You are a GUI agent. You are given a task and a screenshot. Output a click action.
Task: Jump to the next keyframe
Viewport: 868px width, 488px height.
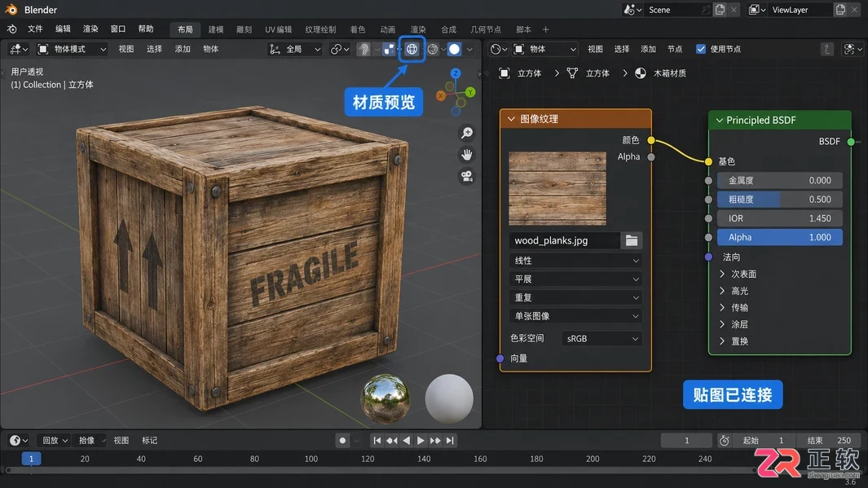[x=435, y=441]
